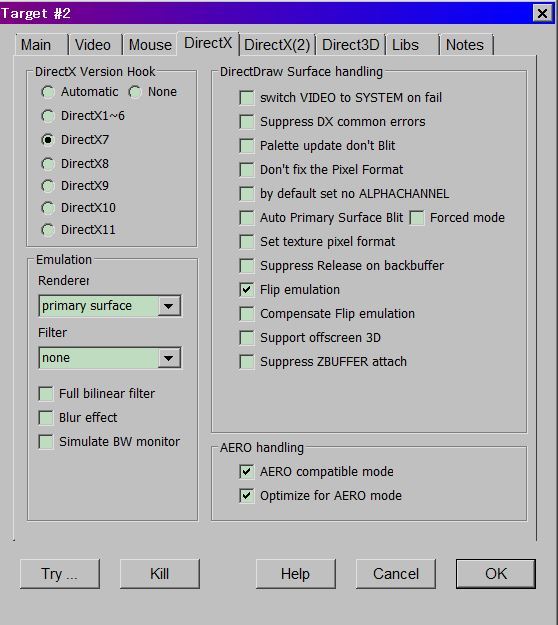The height and width of the screenshot is (625, 558).
Task: Disable AERO compatible mode
Action: pos(247,472)
